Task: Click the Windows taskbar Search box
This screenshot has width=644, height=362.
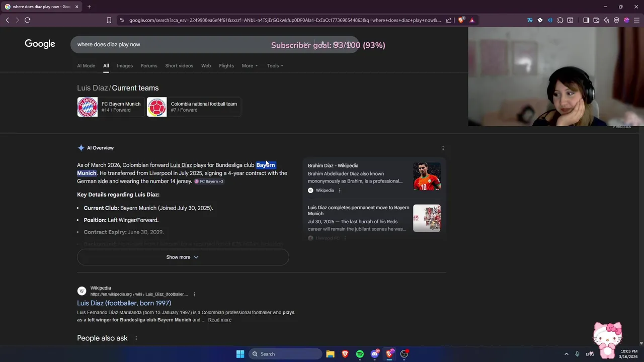Action: tap(286, 354)
